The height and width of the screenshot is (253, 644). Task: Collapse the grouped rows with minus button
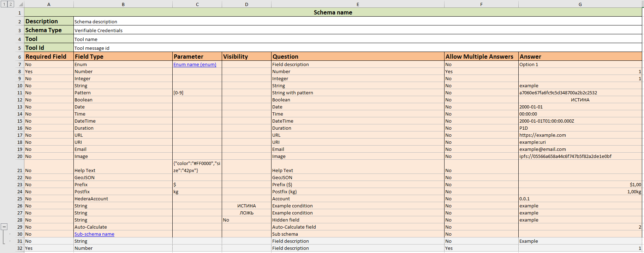tap(4, 227)
